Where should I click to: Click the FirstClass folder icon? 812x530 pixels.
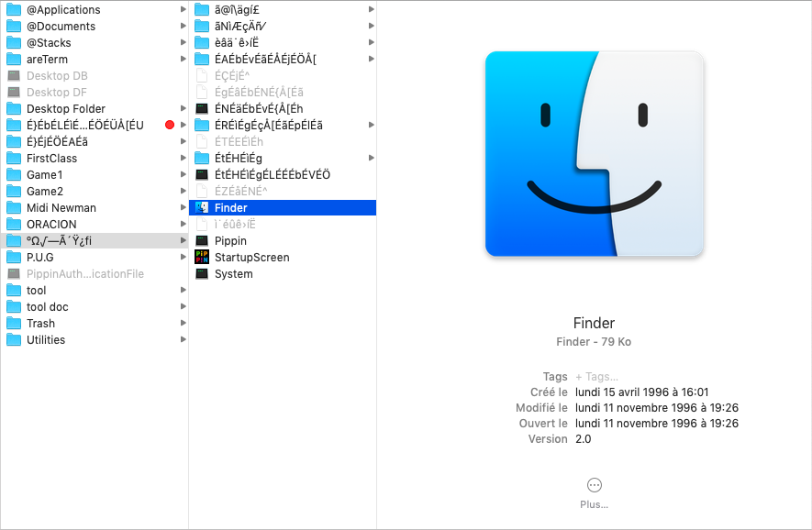(14, 159)
